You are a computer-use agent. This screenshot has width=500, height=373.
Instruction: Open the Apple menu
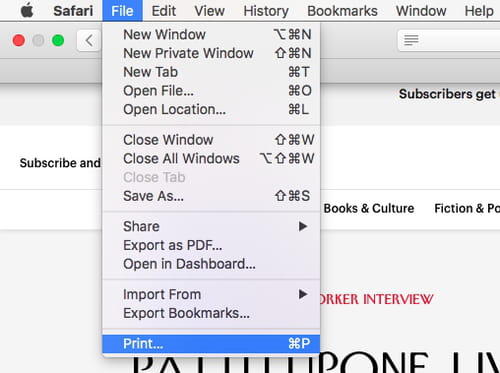click(x=27, y=11)
